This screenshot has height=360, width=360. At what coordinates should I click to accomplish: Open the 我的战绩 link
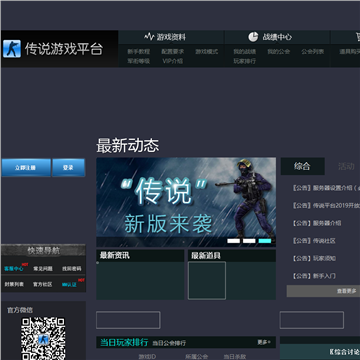tap(245, 52)
